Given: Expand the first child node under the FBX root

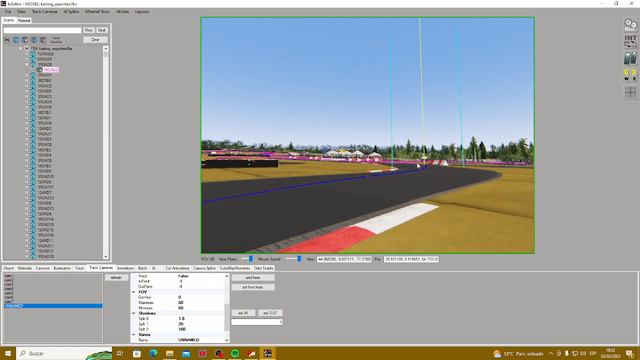Looking at the screenshot, I should (x=27, y=54).
